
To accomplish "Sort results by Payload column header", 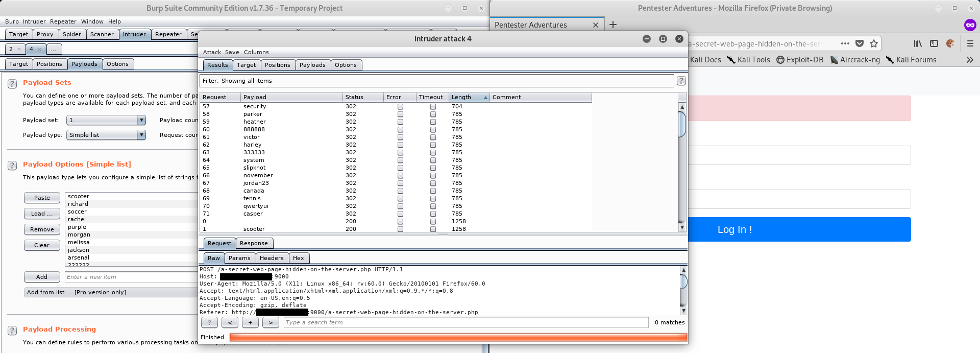I will click(291, 97).
